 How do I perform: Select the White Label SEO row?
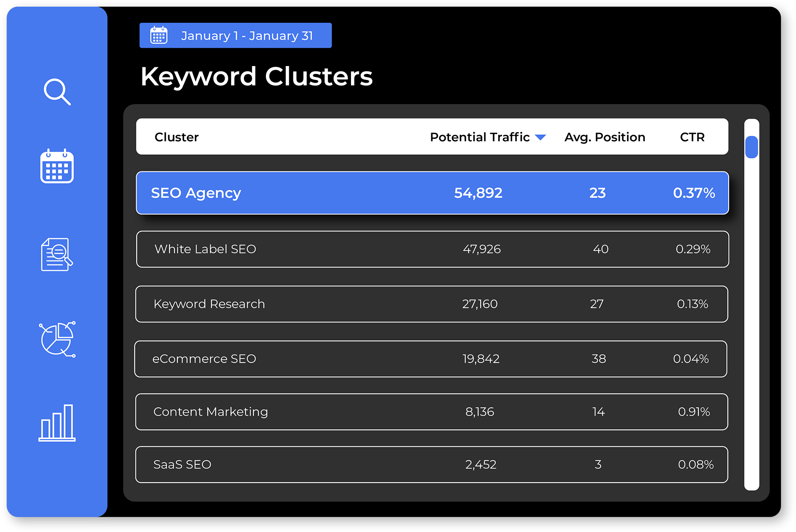point(432,249)
